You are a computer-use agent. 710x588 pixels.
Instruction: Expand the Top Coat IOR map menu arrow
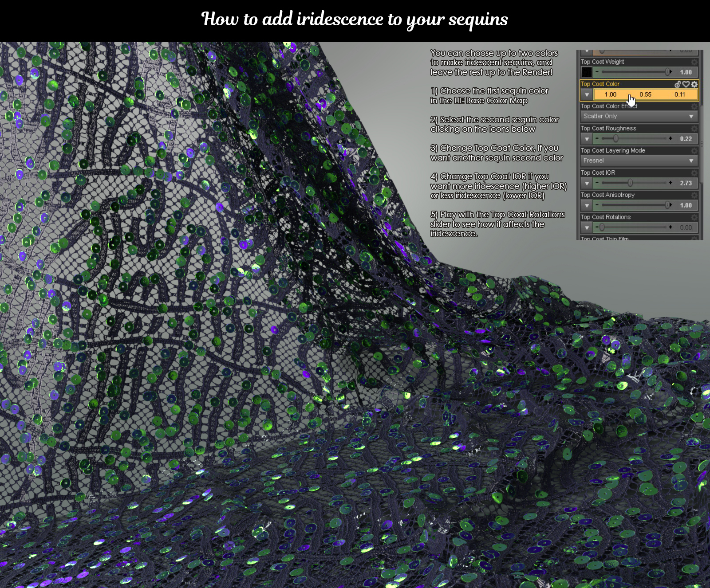pos(587,183)
